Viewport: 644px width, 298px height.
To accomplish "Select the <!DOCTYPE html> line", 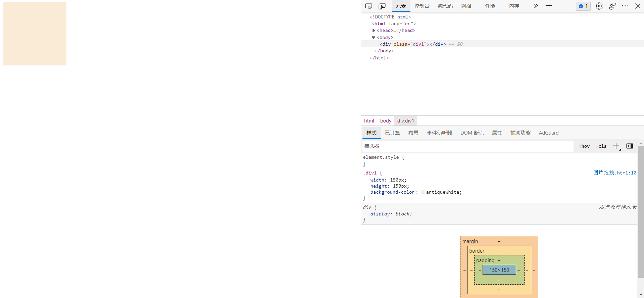I will [x=390, y=17].
